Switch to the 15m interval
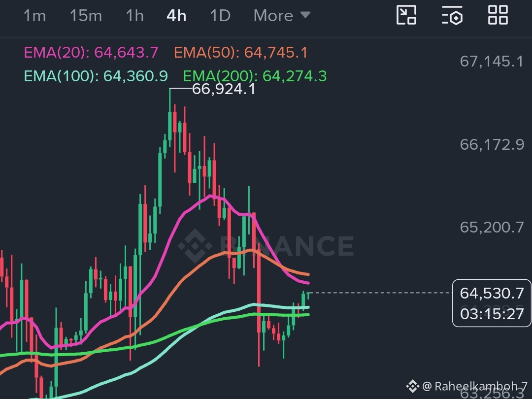The width and height of the screenshot is (532, 399). [86, 16]
